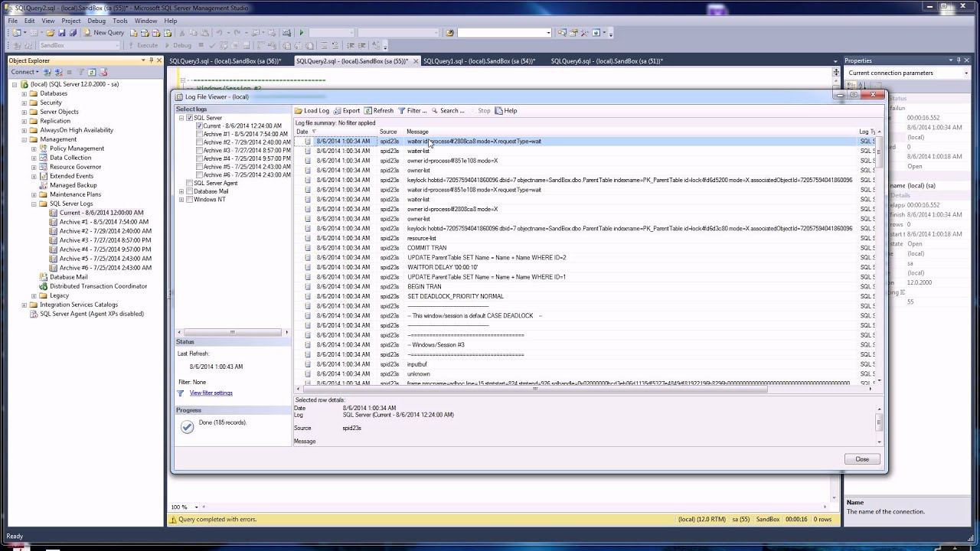Select the Database Mail node in Object Explorer

coord(68,277)
